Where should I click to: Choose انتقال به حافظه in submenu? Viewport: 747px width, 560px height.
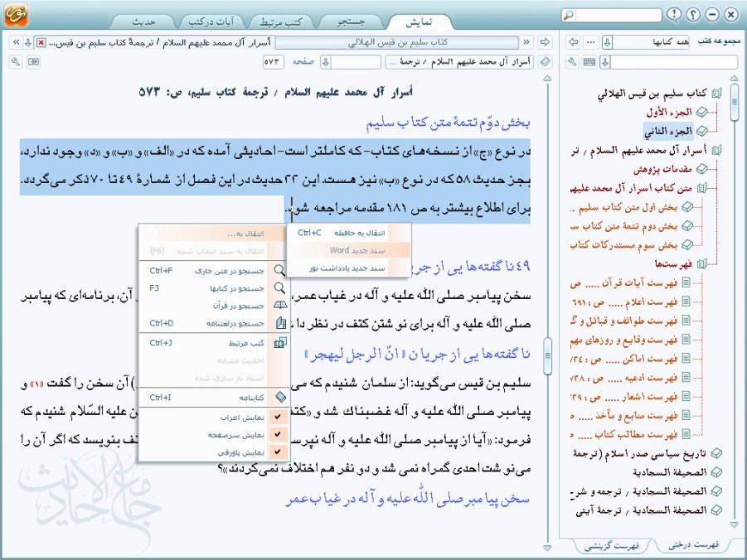pos(349,233)
